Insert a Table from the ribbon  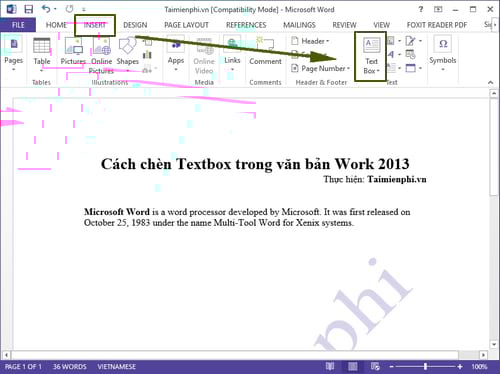point(42,53)
